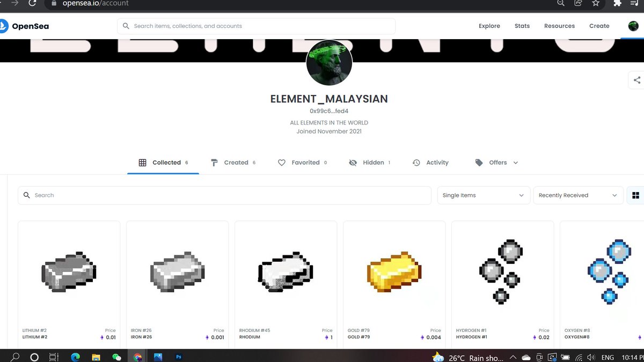
Task: Click the ENG language indicator
Action: point(608,357)
